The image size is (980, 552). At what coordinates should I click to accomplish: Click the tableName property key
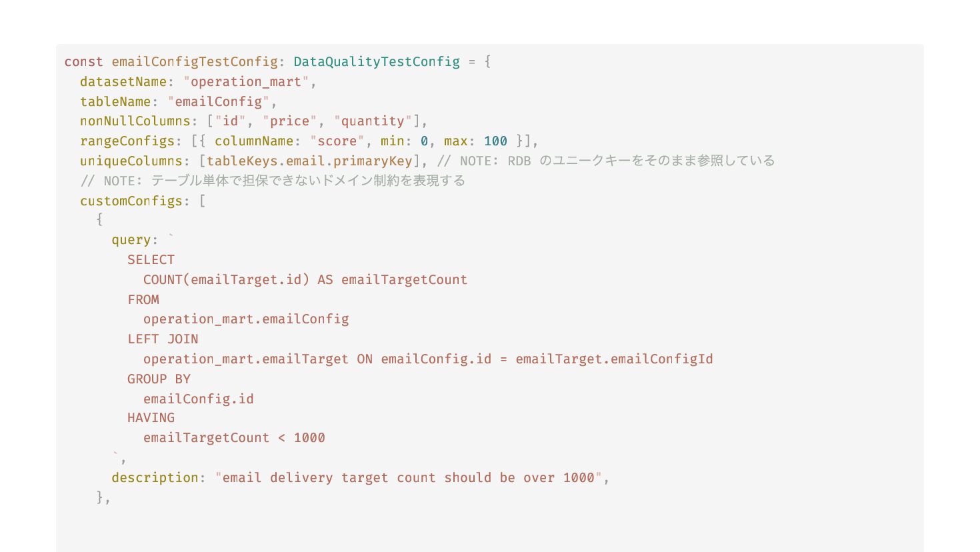point(115,102)
